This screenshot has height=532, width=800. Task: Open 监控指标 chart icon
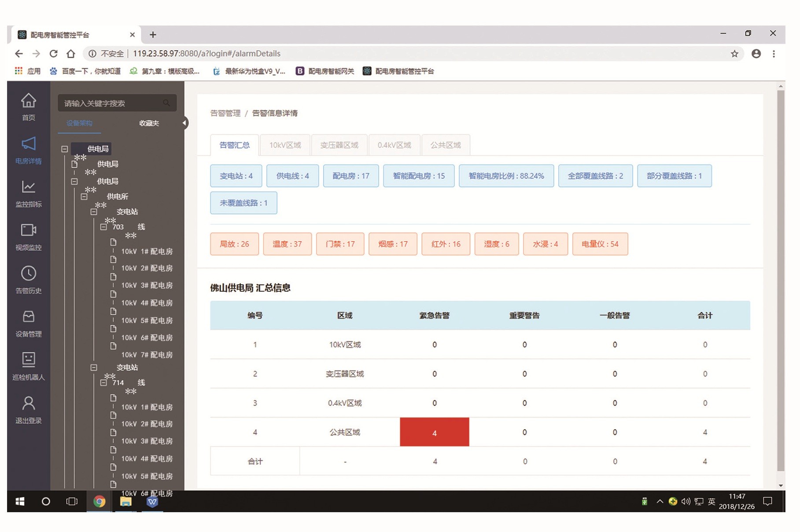point(29,187)
